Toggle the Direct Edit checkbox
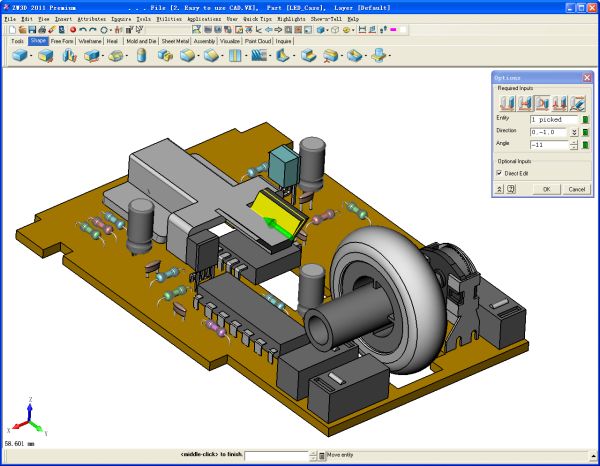The height and width of the screenshot is (466, 600). coord(500,173)
